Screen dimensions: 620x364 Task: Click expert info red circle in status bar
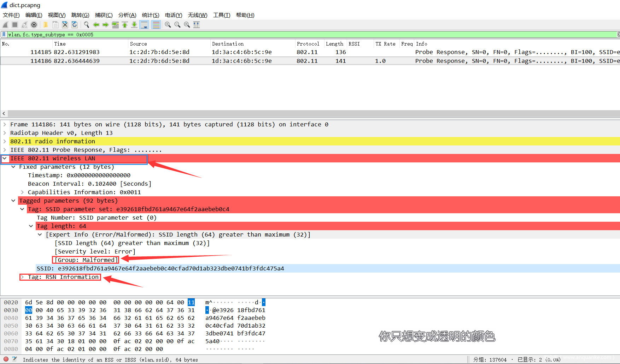point(6,359)
